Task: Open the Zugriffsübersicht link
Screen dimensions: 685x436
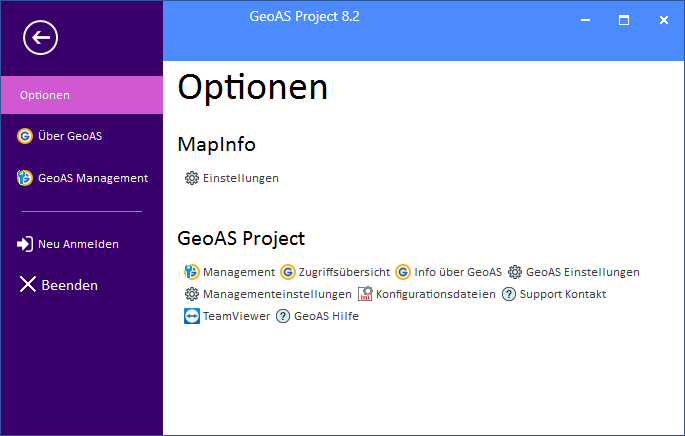Action: (344, 272)
